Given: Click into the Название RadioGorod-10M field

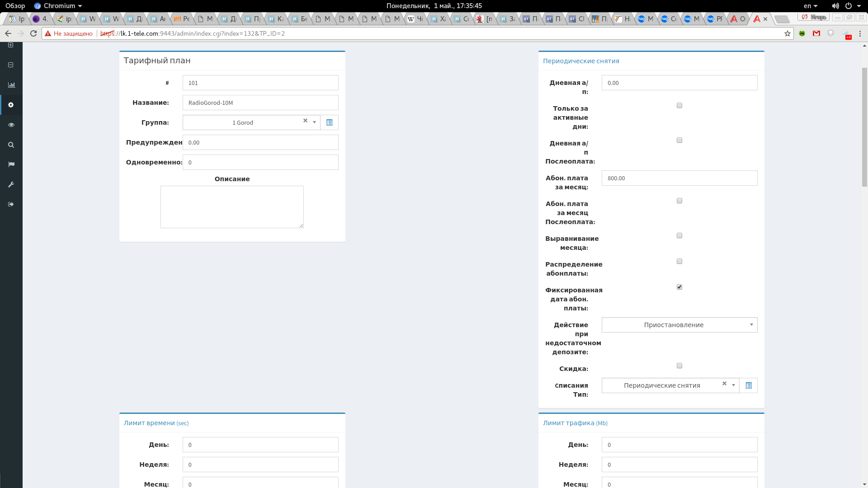Looking at the screenshot, I should click(x=260, y=103).
